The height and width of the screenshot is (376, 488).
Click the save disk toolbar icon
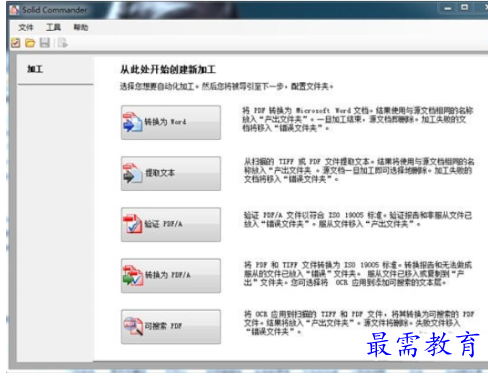[x=45, y=43]
